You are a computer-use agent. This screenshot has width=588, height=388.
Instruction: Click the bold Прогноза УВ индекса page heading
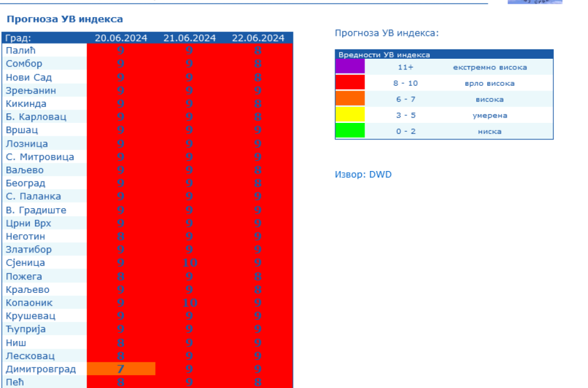(x=65, y=19)
